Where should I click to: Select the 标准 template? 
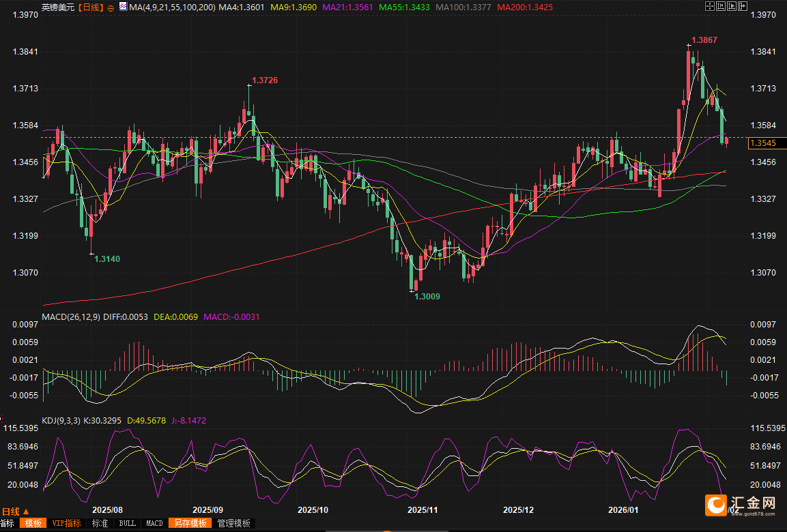[x=100, y=523]
